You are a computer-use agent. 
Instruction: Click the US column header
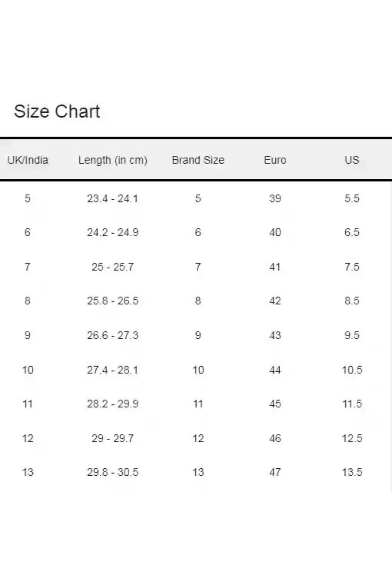pyautogui.click(x=352, y=160)
